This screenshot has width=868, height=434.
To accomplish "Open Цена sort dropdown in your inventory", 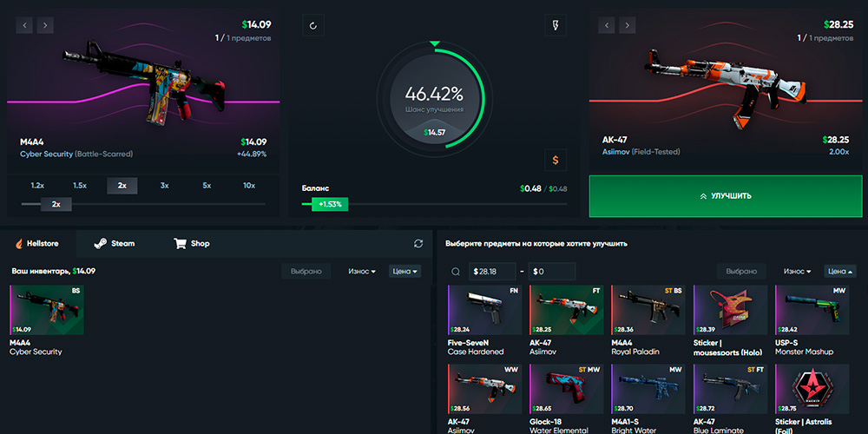I will pyautogui.click(x=404, y=271).
